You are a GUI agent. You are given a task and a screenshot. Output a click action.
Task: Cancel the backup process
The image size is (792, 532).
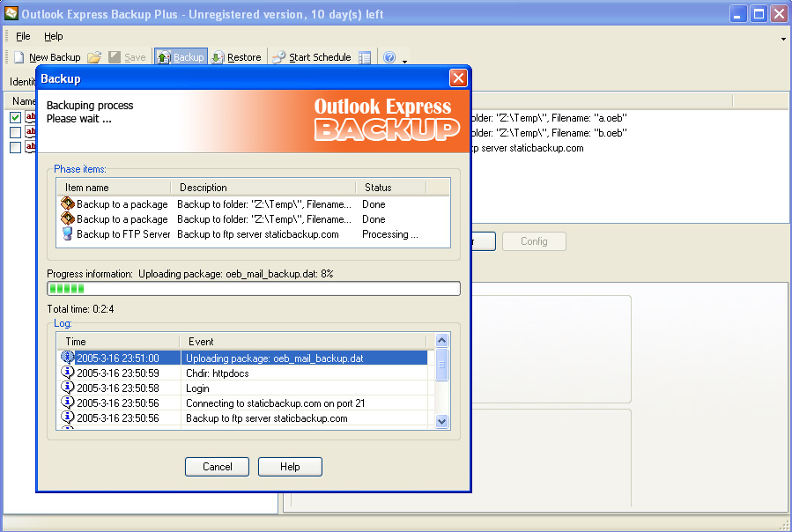click(x=218, y=466)
